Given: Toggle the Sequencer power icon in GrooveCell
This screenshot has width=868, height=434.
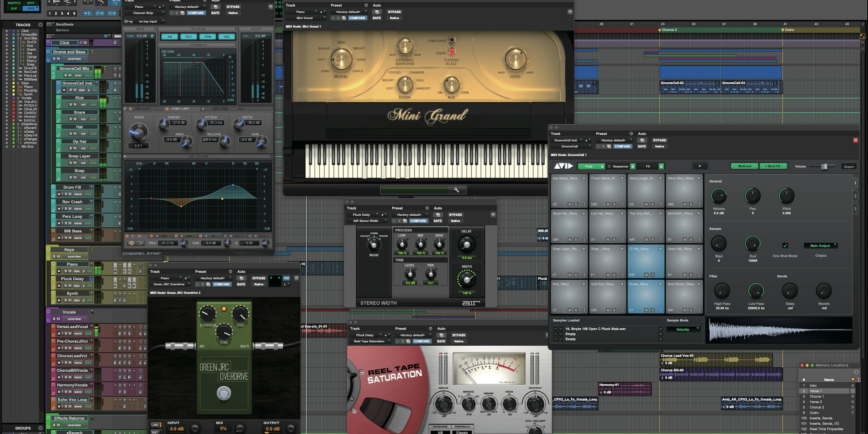Looking at the screenshot, I should coord(609,166).
